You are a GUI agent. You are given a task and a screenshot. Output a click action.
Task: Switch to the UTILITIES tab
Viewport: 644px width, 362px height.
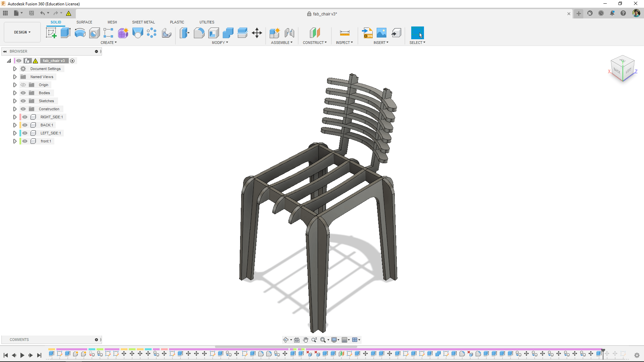point(207,22)
